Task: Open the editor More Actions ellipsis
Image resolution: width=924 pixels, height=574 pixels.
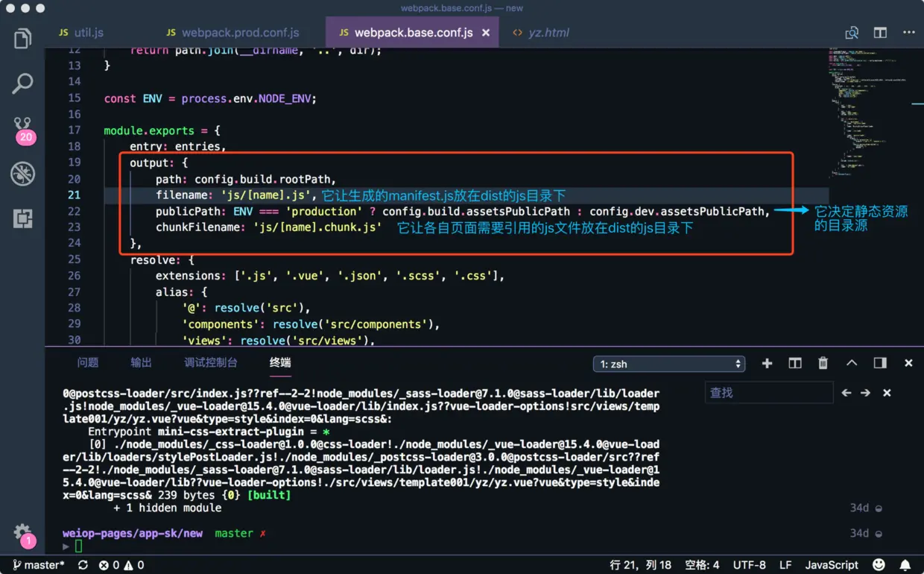Action: 908,33
